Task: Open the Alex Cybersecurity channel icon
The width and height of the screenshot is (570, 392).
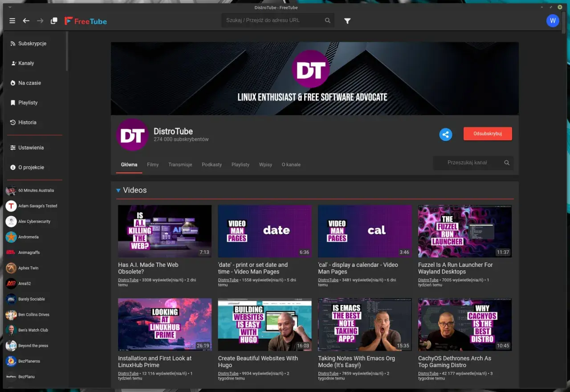Action: point(11,221)
